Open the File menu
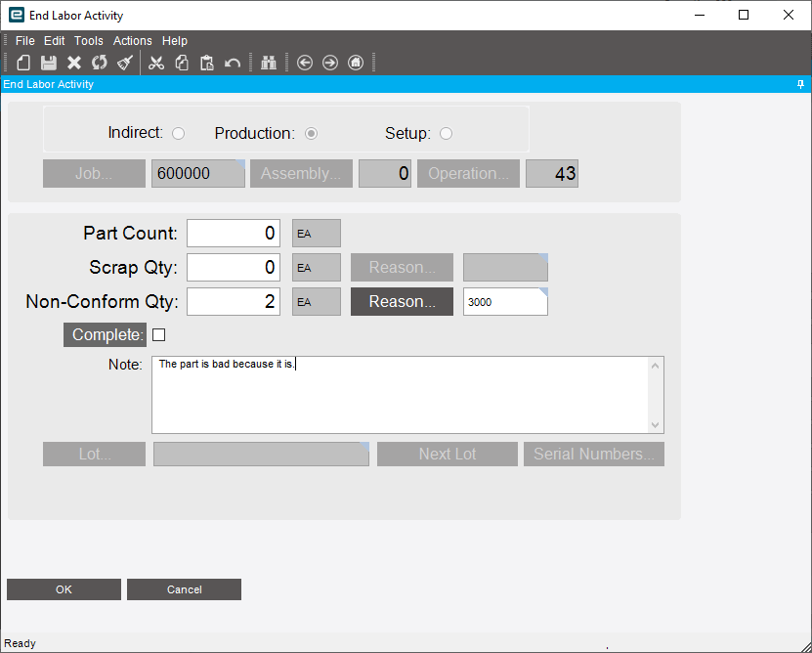This screenshot has width=812, height=653. click(x=24, y=40)
